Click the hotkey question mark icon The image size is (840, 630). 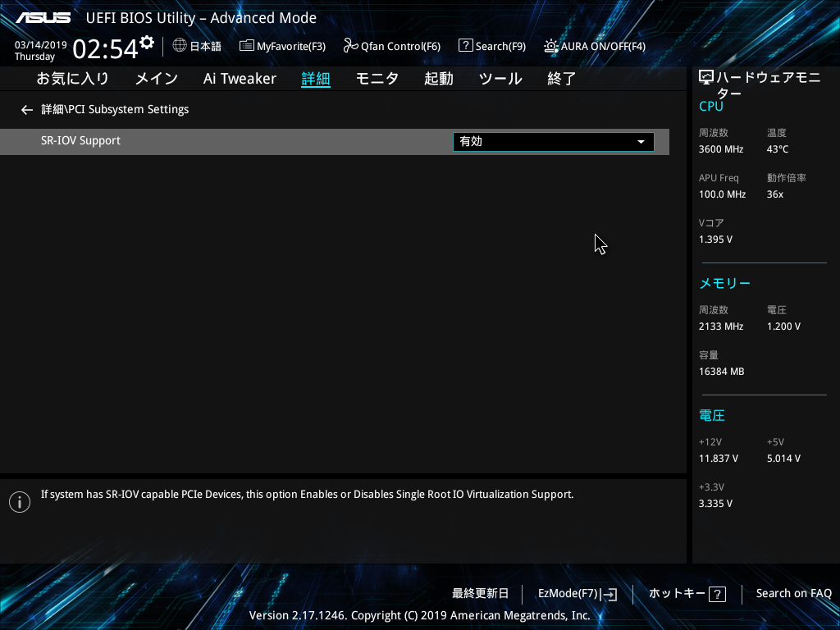coord(717,594)
